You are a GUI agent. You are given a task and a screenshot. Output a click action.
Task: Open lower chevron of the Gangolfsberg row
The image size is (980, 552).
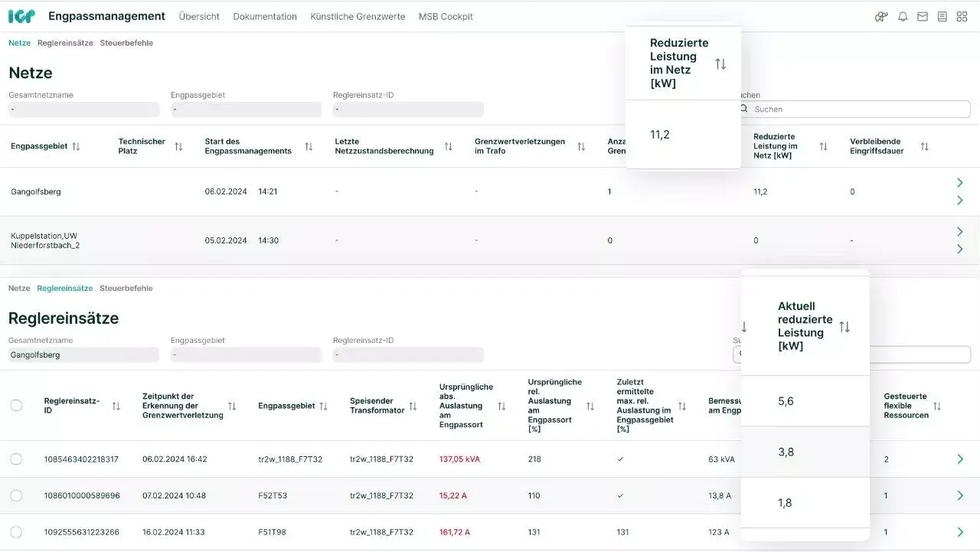(960, 201)
